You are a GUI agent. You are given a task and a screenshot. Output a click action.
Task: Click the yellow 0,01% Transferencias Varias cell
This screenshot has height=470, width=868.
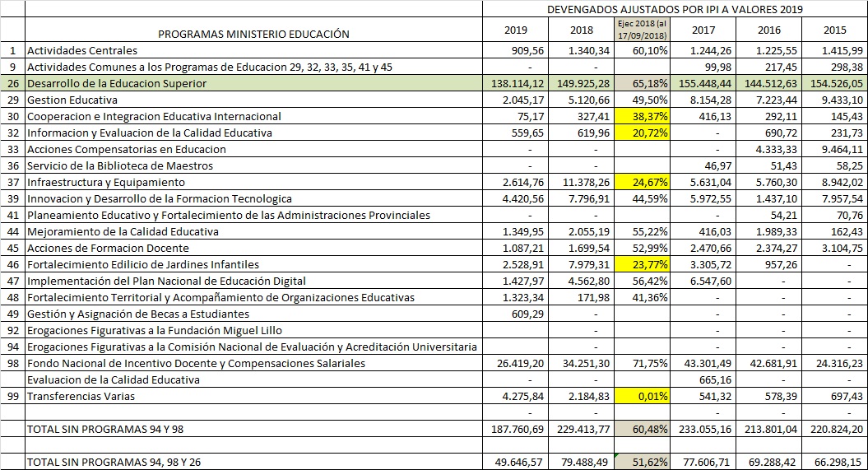point(643,396)
